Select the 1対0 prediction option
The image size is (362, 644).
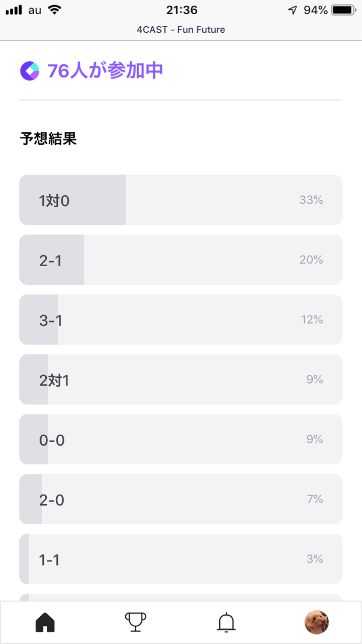[x=181, y=200]
